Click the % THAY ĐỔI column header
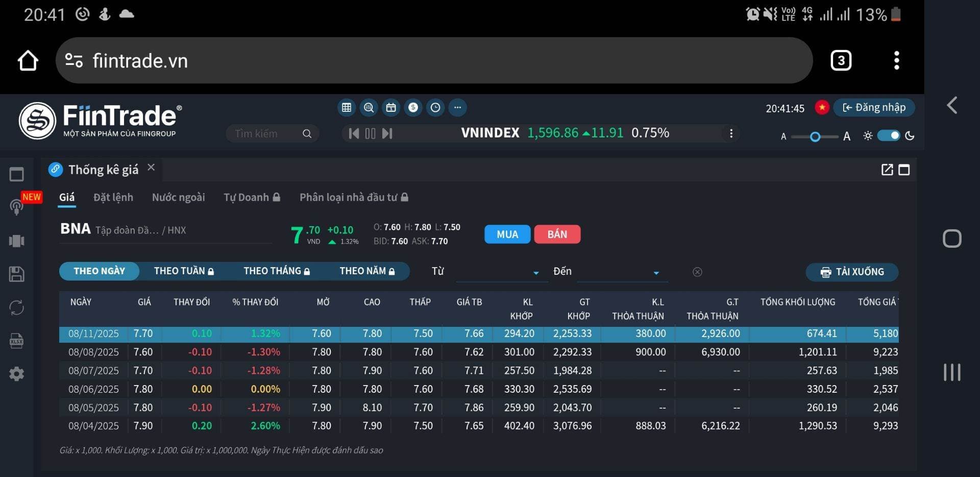Viewport: 980px width, 477px height. click(255, 302)
